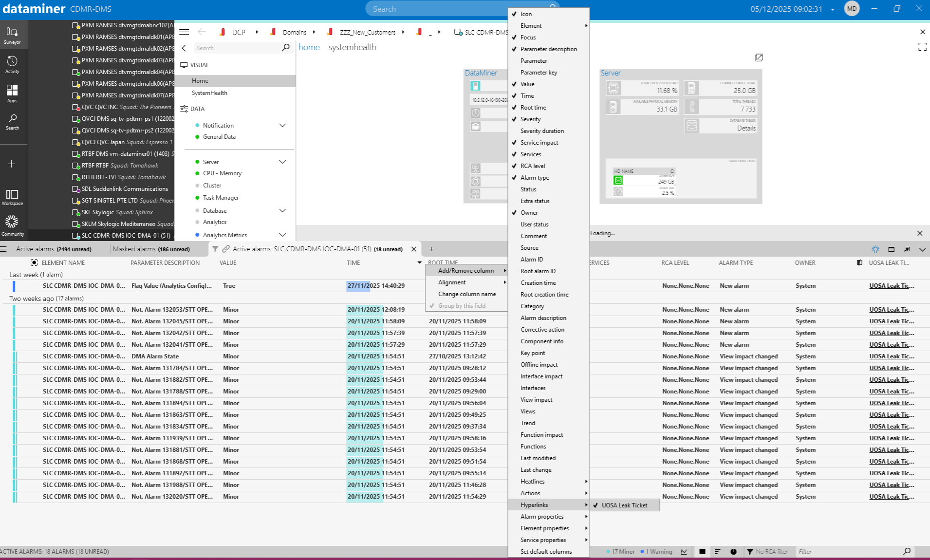Open UOSA Leak Ticket link in first row
The width and height of the screenshot is (930, 560).
891,286
